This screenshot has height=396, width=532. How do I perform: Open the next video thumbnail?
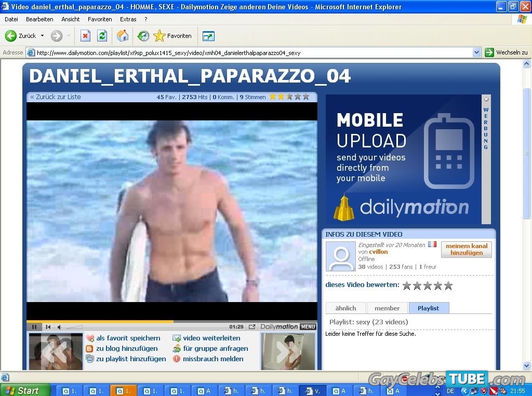pyautogui.click(x=288, y=351)
